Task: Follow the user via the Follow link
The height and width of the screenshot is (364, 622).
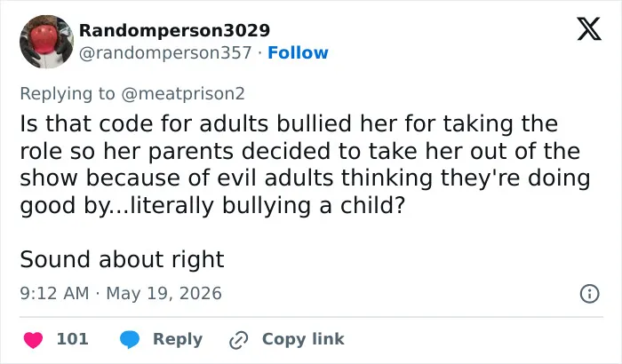Action: click(298, 52)
